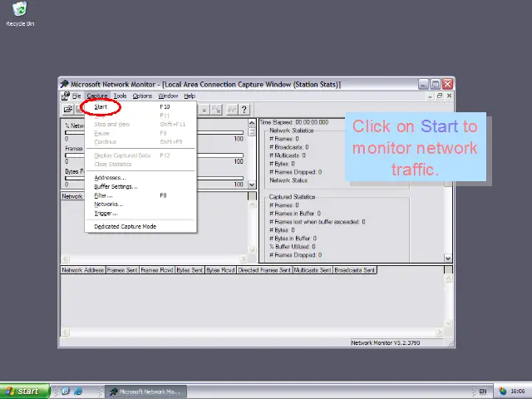Click right arrow of station stats horizontal scrollbar
The width and height of the screenshot is (532, 399).
439,332
